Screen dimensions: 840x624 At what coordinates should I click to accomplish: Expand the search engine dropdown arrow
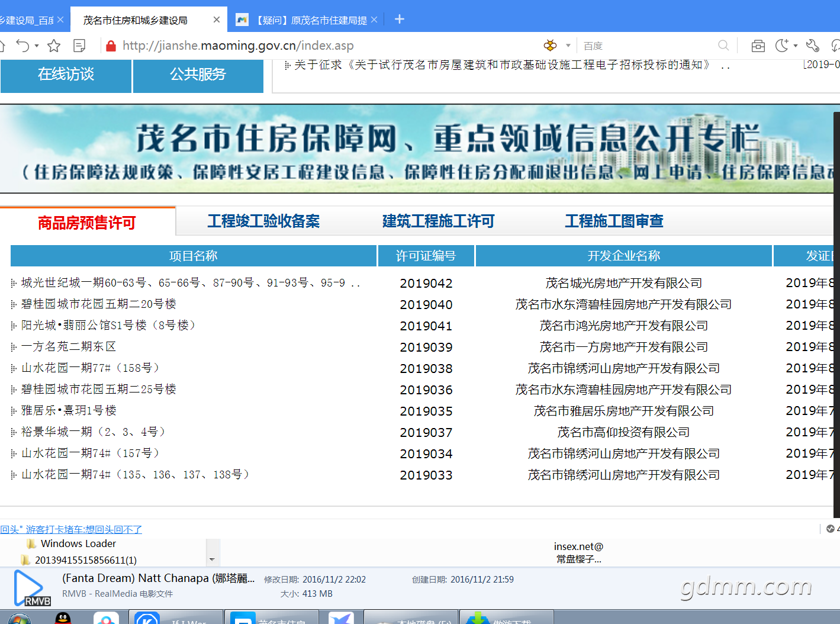(568, 46)
